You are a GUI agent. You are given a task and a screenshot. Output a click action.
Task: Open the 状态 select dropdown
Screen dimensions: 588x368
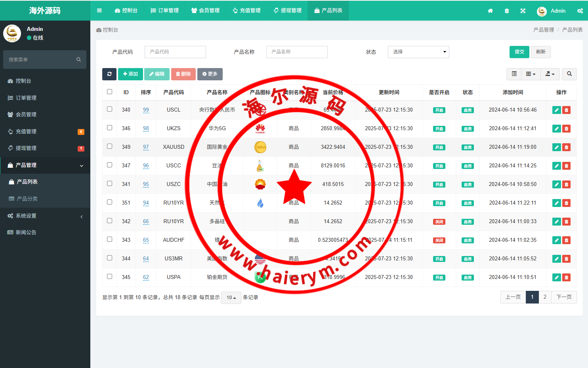418,52
